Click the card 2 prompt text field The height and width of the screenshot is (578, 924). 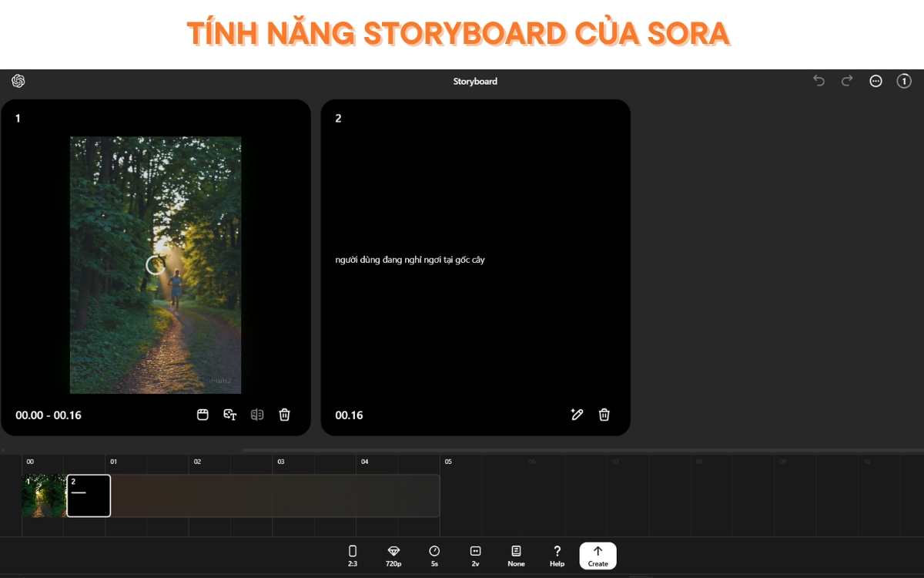tap(410, 260)
